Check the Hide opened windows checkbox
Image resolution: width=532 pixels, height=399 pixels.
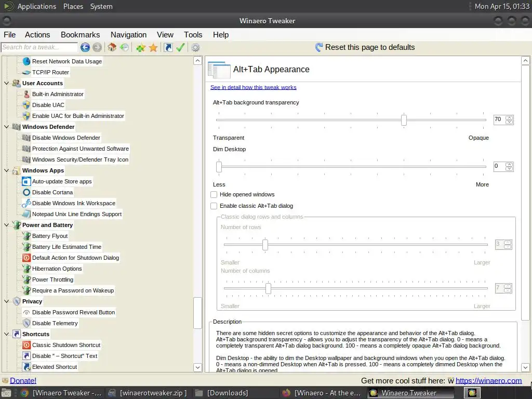click(214, 194)
